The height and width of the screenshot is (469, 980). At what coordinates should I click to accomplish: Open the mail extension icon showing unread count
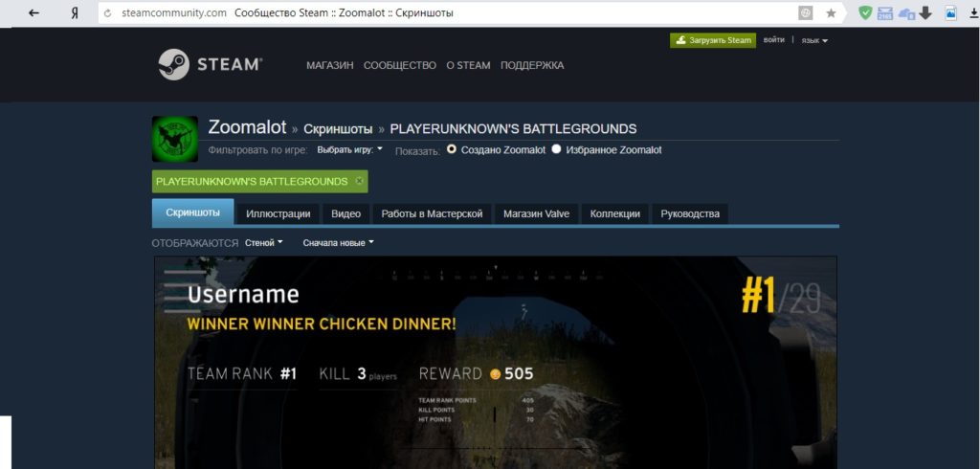[x=885, y=13]
